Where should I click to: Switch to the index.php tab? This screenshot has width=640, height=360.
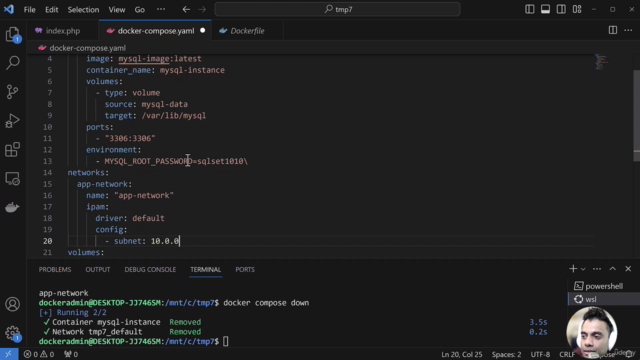point(63,31)
